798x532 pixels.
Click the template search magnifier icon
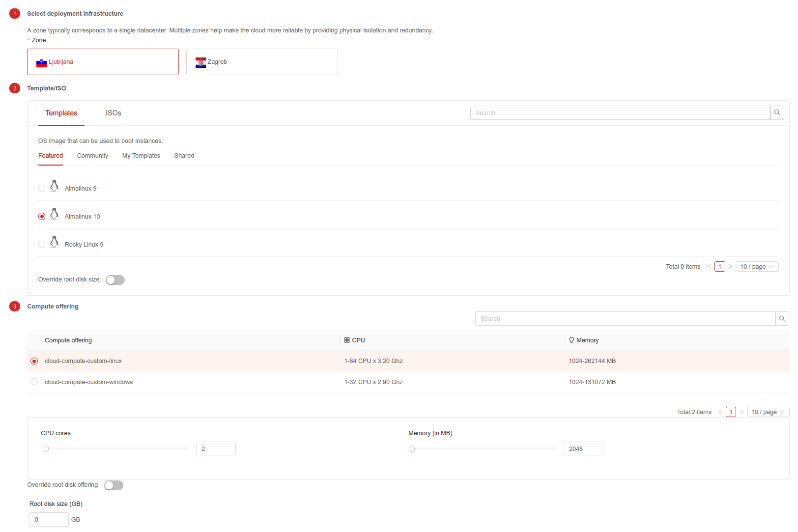coord(777,113)
